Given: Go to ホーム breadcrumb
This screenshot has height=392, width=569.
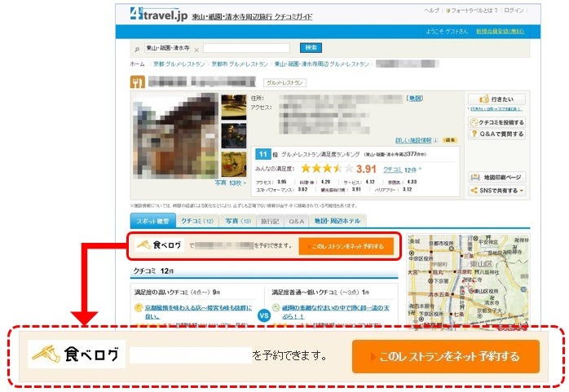Looking at the screenshot, I should point(137,64).
